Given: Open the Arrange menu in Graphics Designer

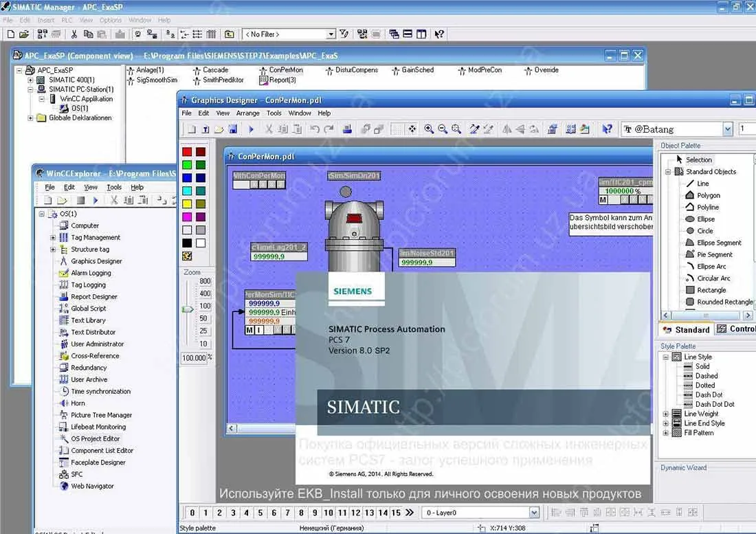Looking at the screenshot, I should [248, 113].
